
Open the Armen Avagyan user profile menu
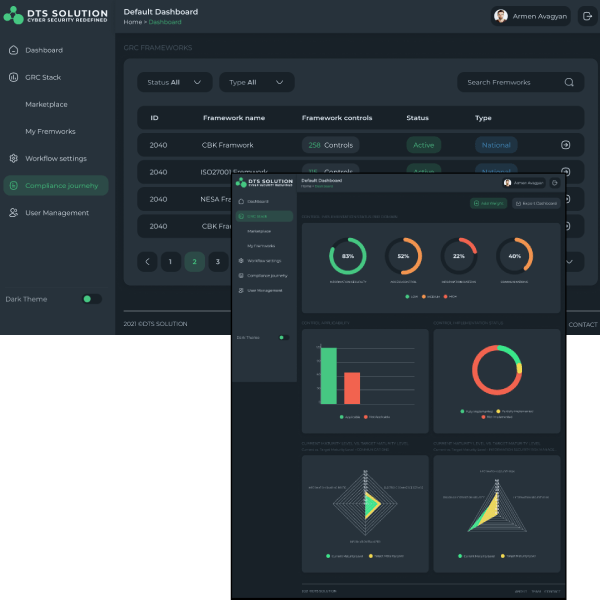click(x=530, y=16)
